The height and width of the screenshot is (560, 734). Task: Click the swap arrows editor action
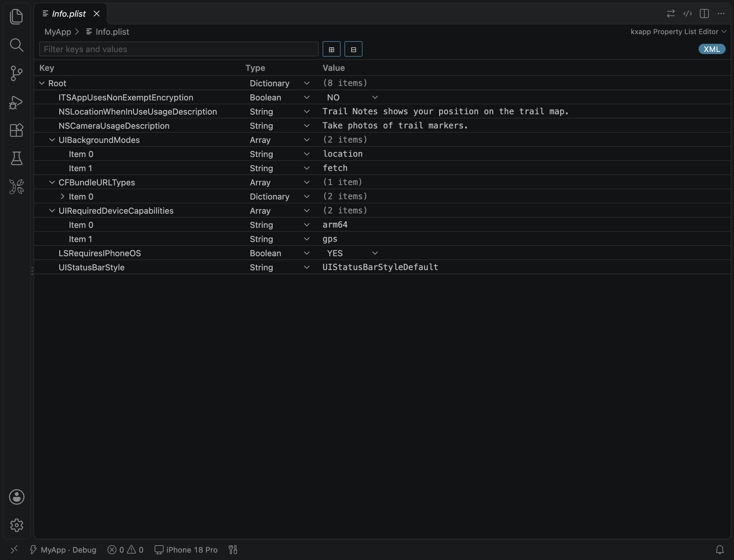point(671,13)
